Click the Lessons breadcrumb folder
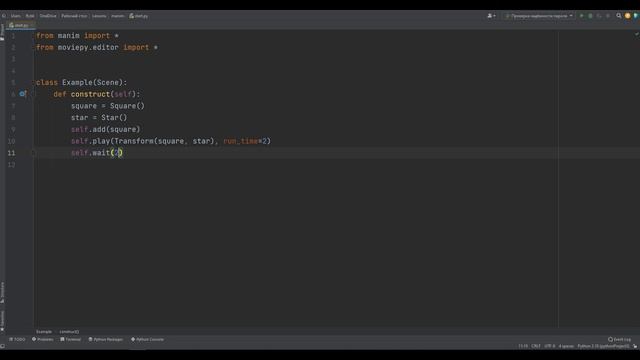 [99, 16]
